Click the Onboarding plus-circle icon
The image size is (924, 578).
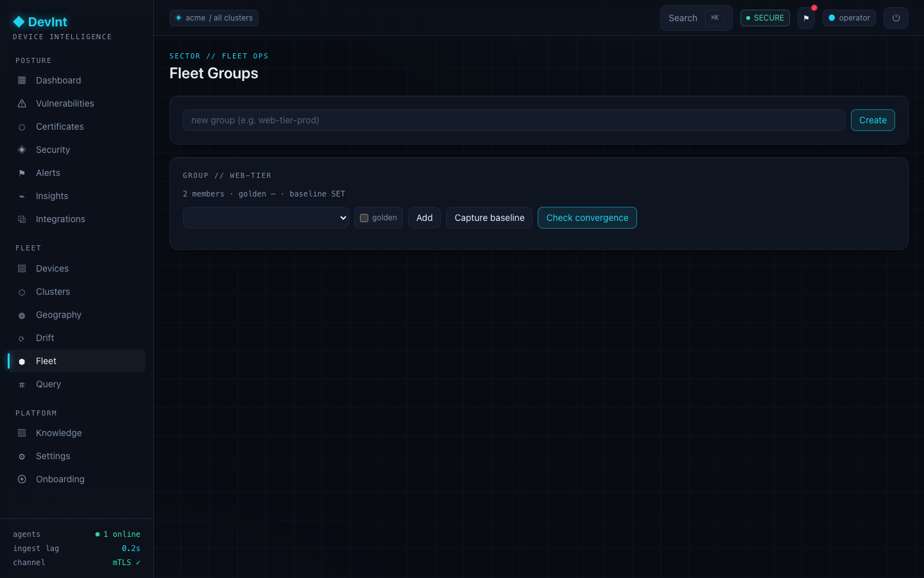pyautogui.click(x=22, y=479)
